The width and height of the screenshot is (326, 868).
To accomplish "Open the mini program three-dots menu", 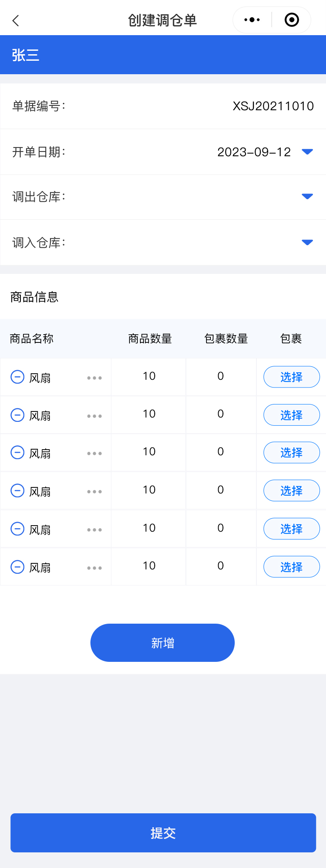I will 252,20.
